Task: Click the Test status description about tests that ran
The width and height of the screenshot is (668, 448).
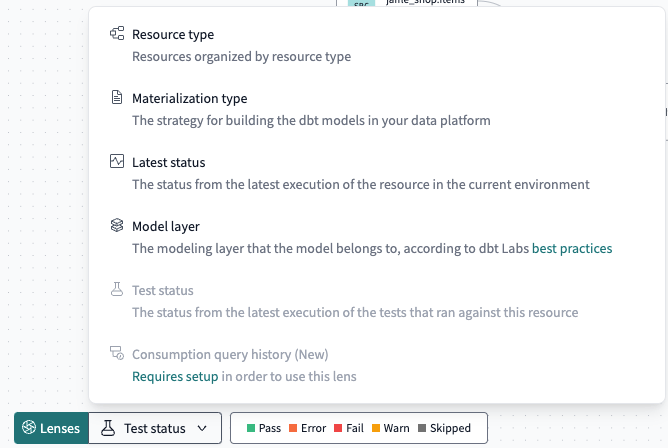Action: (355, 313)
